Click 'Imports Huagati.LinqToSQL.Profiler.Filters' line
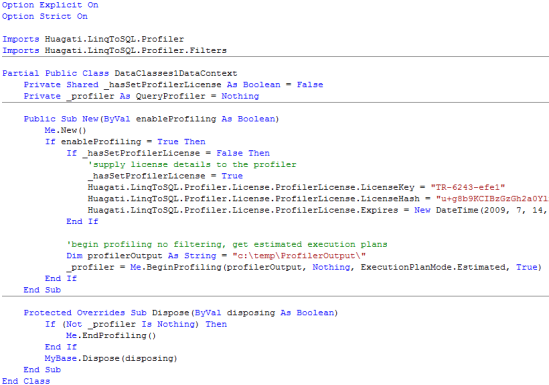 [114, 50]
